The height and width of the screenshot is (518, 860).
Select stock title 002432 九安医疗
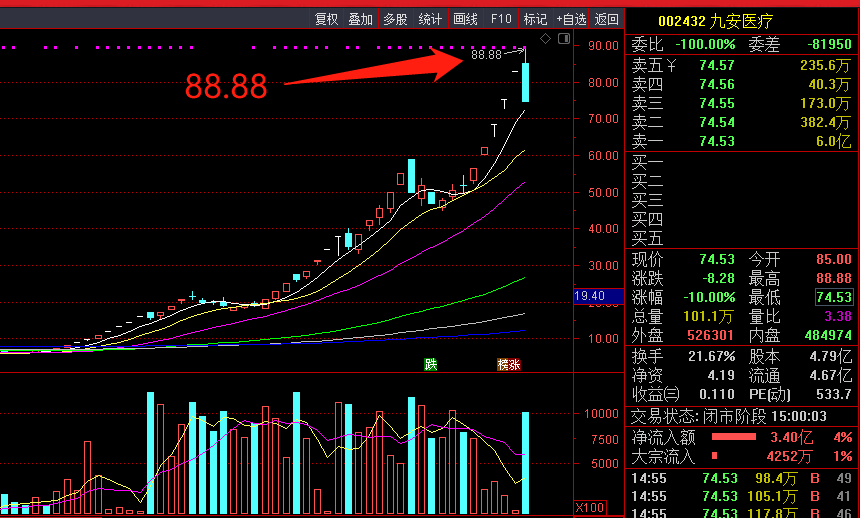tap(715, 21)
